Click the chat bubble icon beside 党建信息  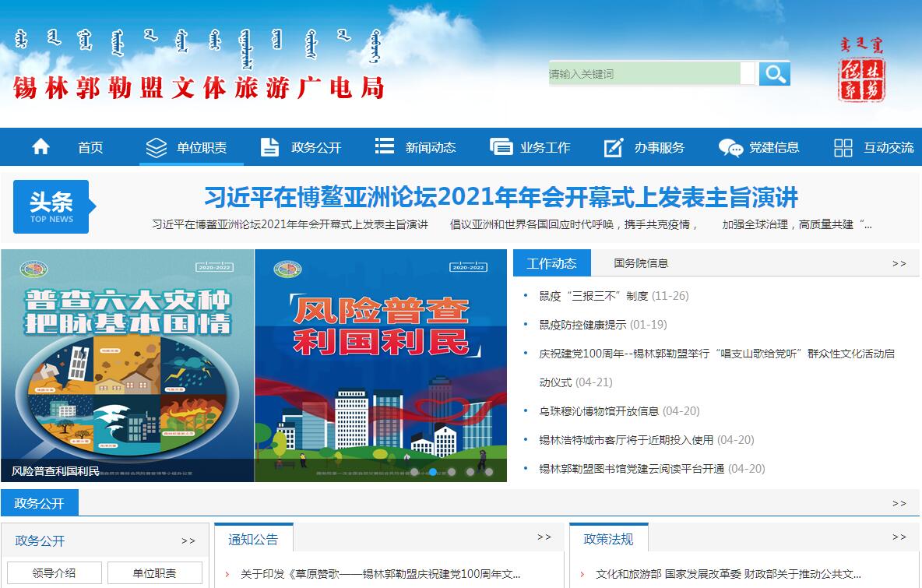click(730, 147)
